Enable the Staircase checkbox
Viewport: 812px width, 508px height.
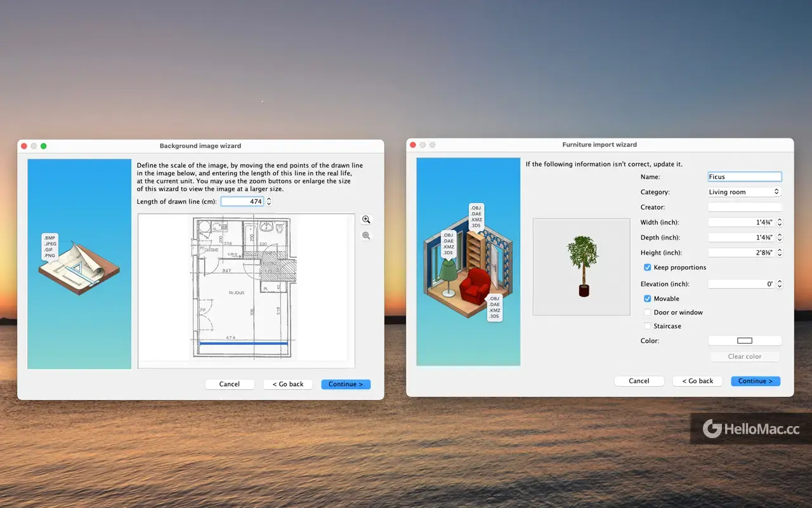pos(647,326)
